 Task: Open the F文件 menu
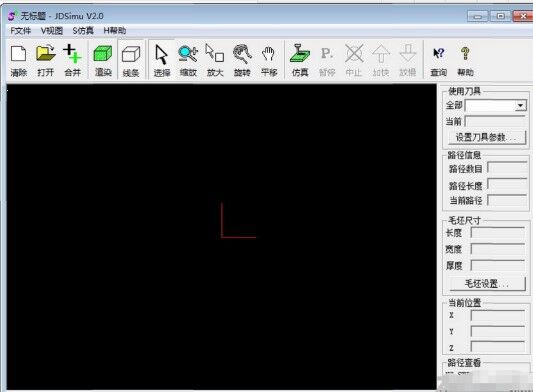20,31
